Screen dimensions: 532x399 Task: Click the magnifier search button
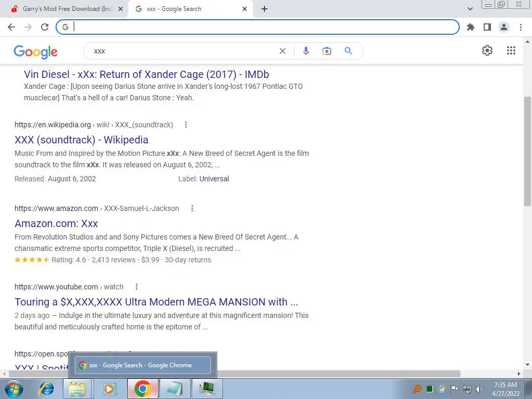point(348,51)
